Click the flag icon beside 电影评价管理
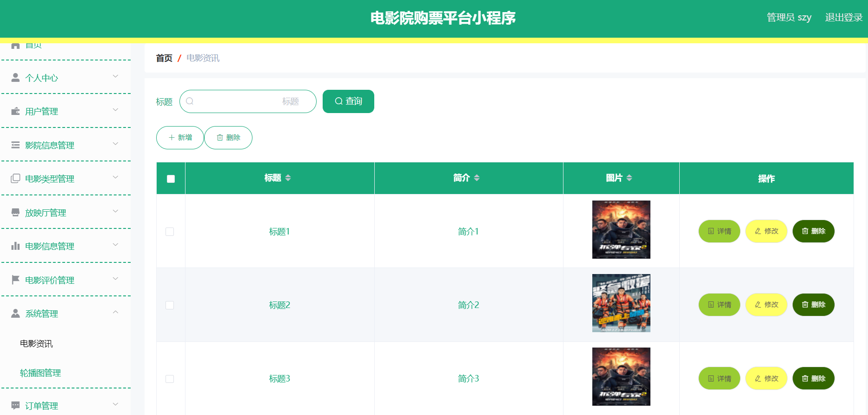The height and width of the screenshot is (415, 868). click(15, 280)
